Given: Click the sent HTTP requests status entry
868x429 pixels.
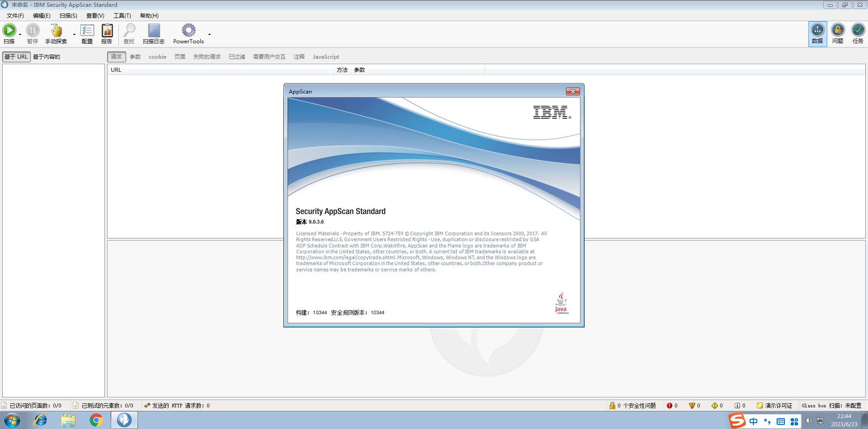Looking at the screenshot, I should tap(177, 406).
